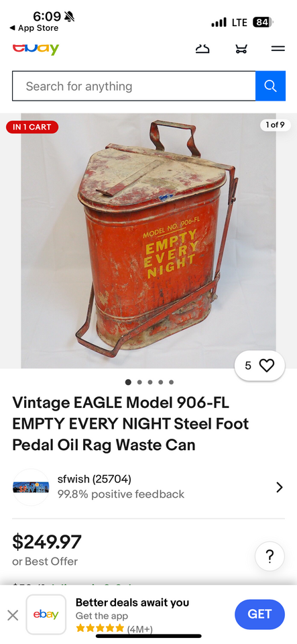
Task: Select the second image carousel dot
Action: tap(139, 382)
